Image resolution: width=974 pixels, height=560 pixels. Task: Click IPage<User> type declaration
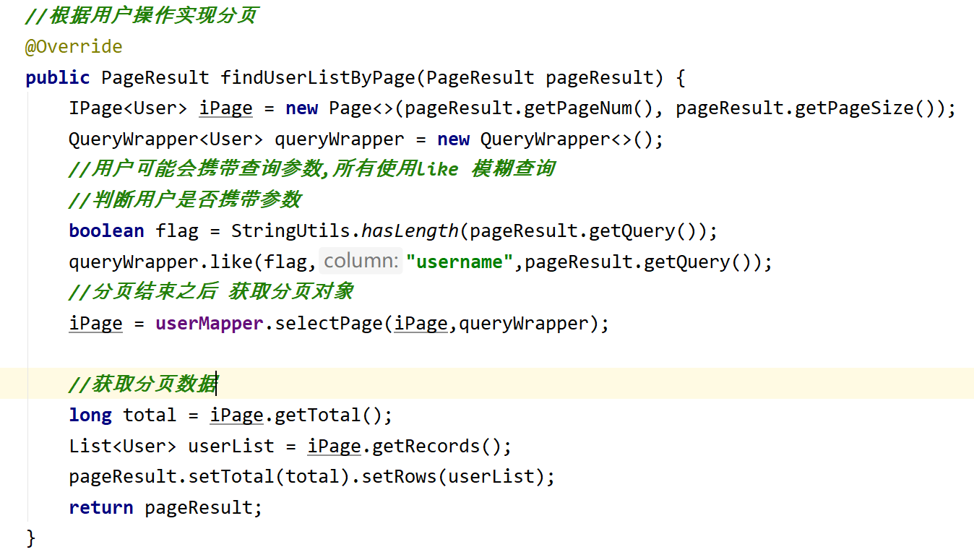[129, 108]
